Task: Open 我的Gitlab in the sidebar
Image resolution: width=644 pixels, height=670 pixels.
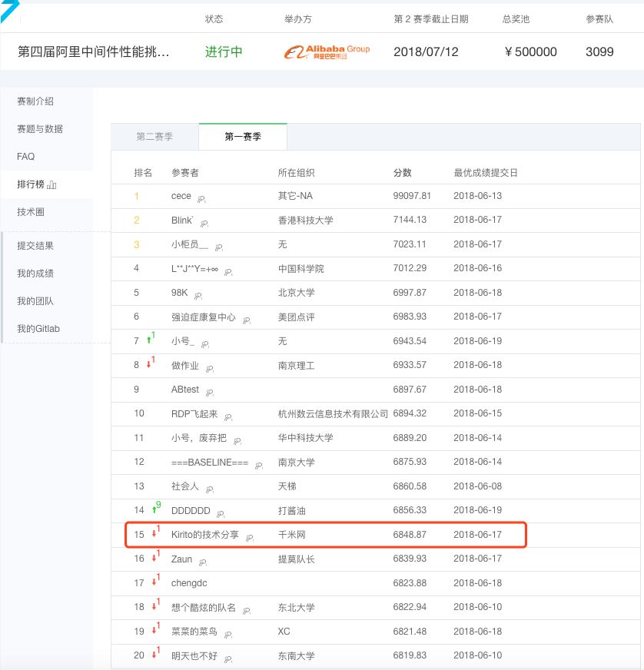Action: [x=38, y=329]
